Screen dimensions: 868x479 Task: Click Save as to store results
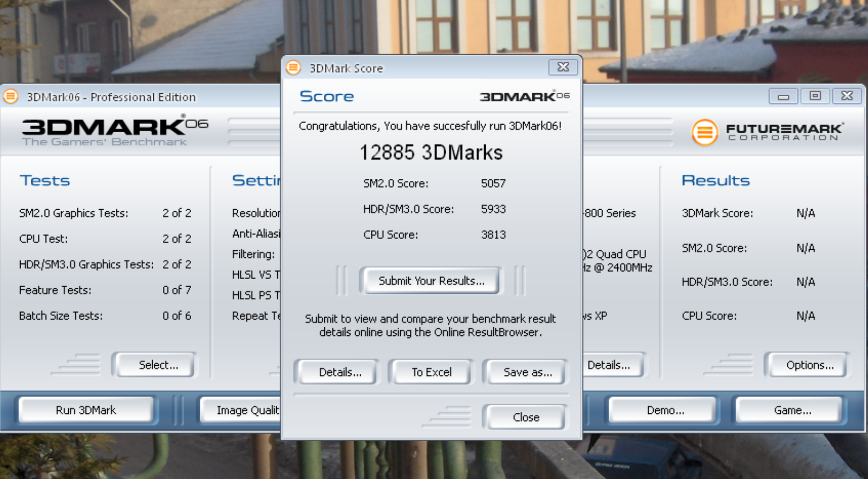(527, 372)
